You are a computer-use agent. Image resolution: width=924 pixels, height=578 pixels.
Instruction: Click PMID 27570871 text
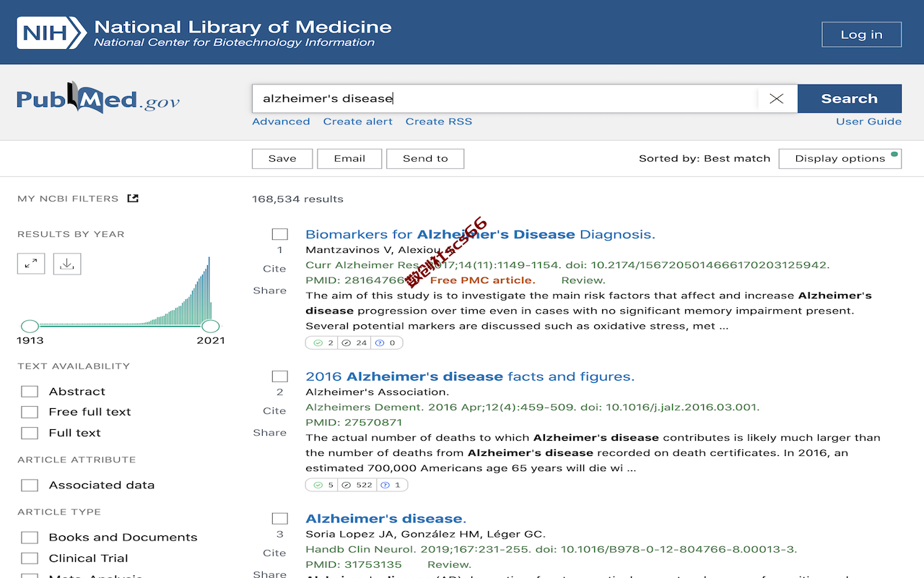click(354, 423)
